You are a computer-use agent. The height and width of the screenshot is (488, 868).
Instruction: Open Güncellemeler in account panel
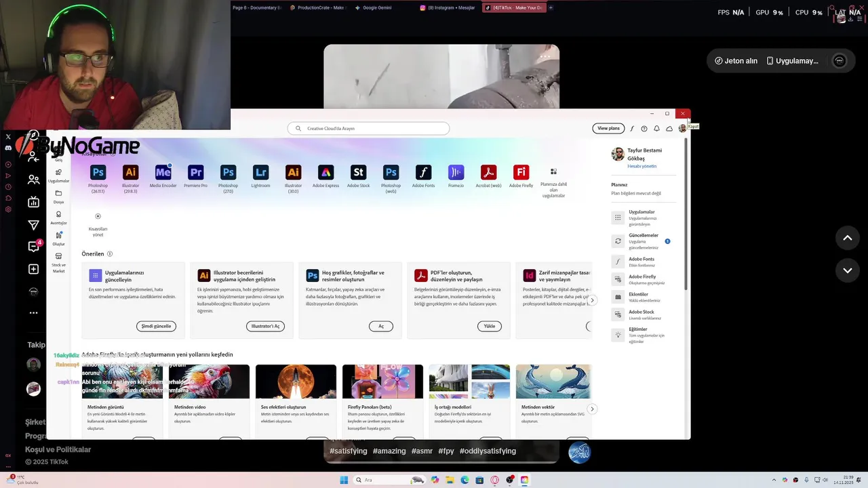644,241
